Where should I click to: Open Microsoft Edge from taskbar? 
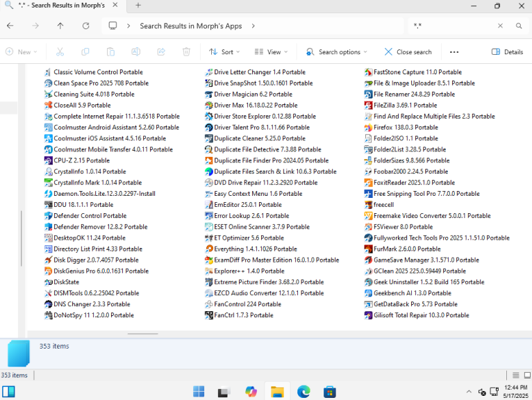pos(304,392)
